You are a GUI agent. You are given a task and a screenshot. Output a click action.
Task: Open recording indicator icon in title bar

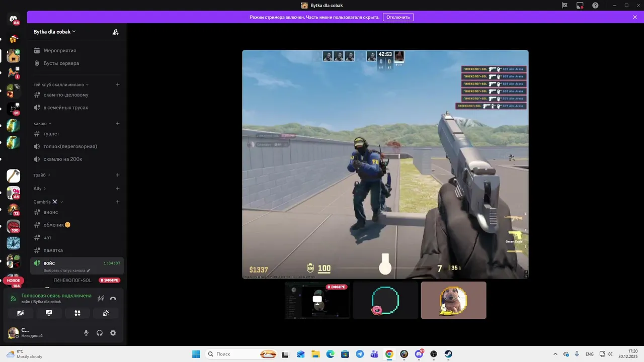[x=580, y=5]
